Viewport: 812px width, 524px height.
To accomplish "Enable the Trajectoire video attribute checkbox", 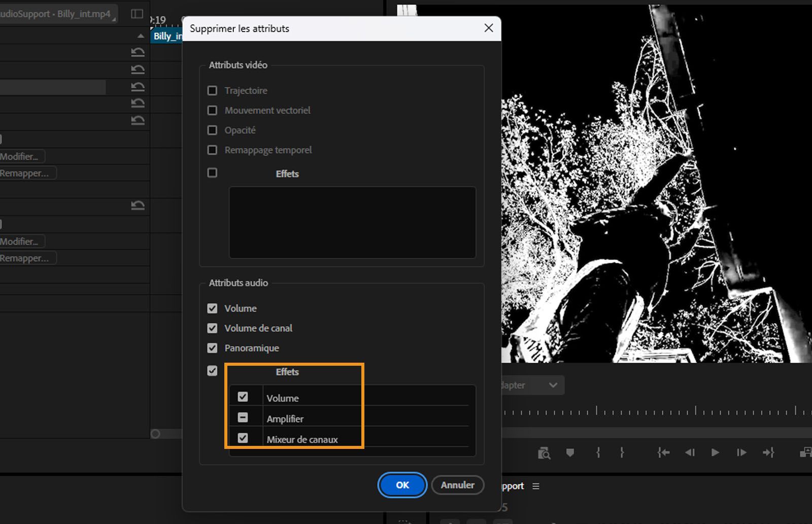I will click(212, 90).
